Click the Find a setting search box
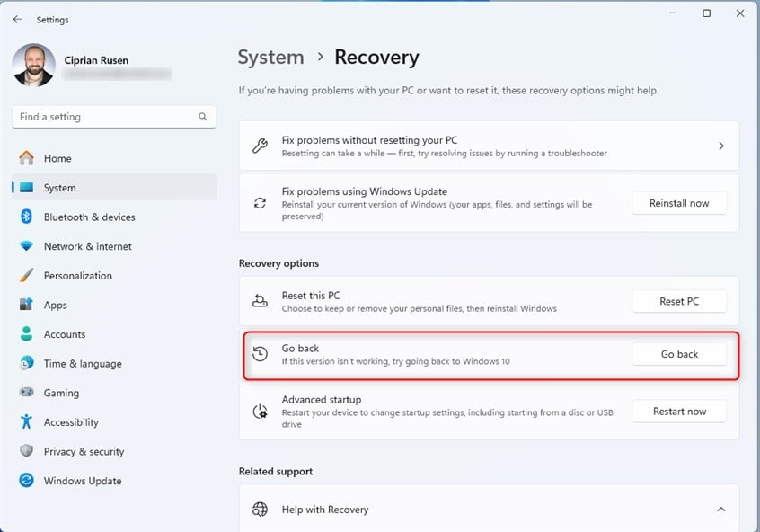This screenshot has width=760, height=532. (114, 117)
